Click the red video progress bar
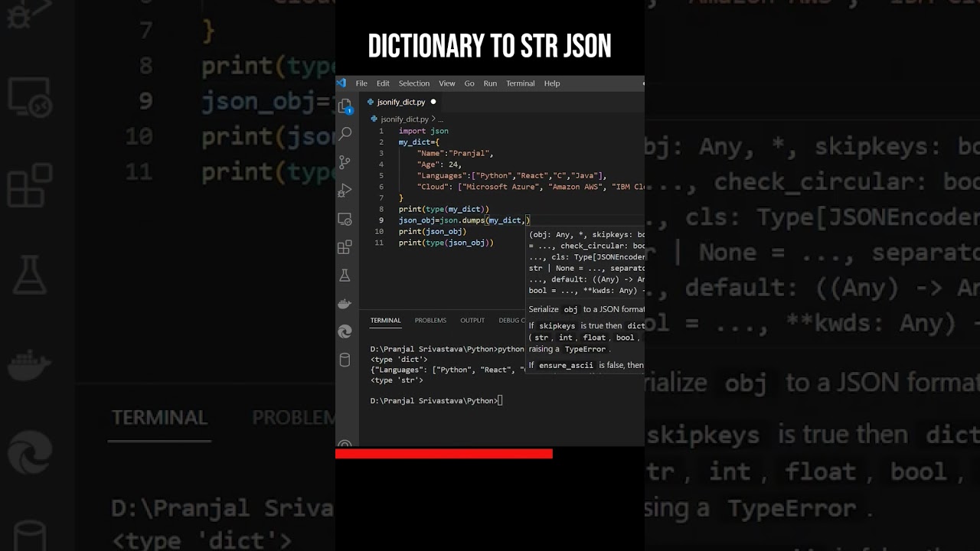The image size is (980, 551). (x=444, y=454)
